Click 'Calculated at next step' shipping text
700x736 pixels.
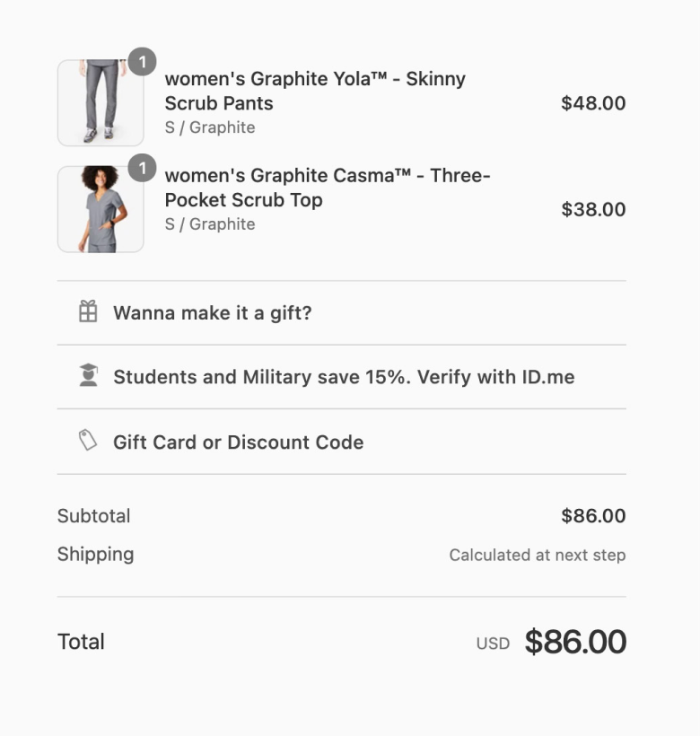[537, 555]
